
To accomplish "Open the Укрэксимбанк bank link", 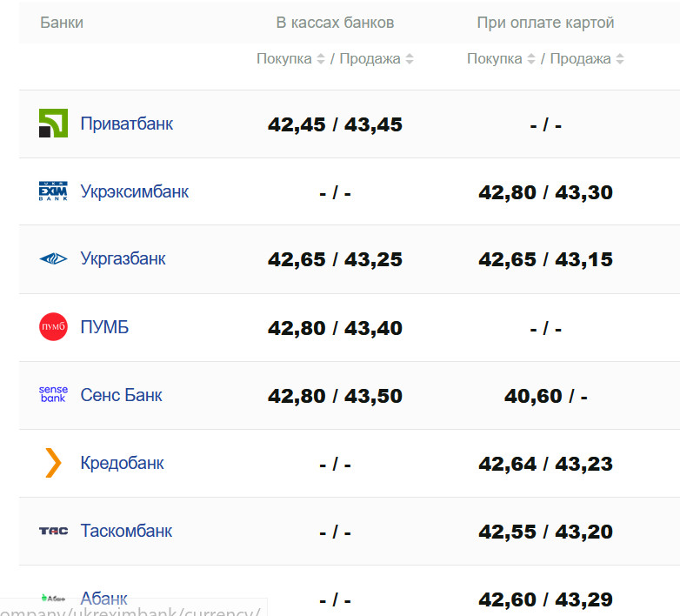I will coord(135,191).
